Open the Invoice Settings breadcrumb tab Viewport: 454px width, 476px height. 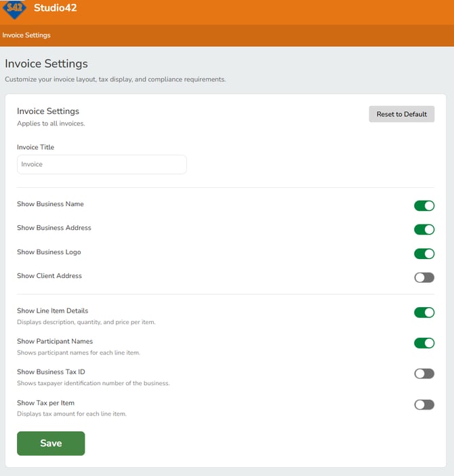26,35
